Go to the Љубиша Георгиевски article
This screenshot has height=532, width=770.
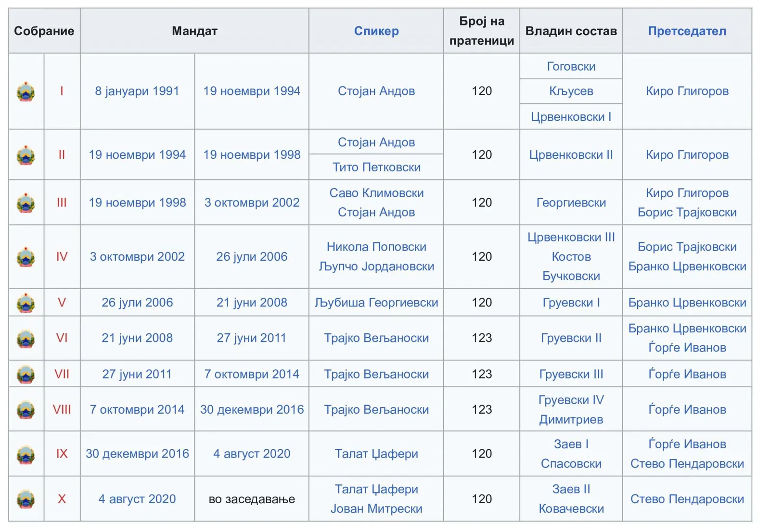376,303
